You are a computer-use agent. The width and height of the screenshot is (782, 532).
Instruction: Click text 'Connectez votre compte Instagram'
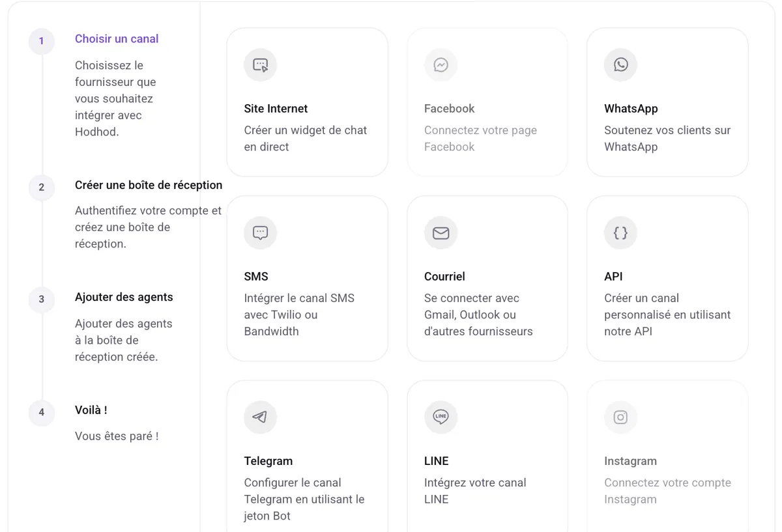(667, 491)
